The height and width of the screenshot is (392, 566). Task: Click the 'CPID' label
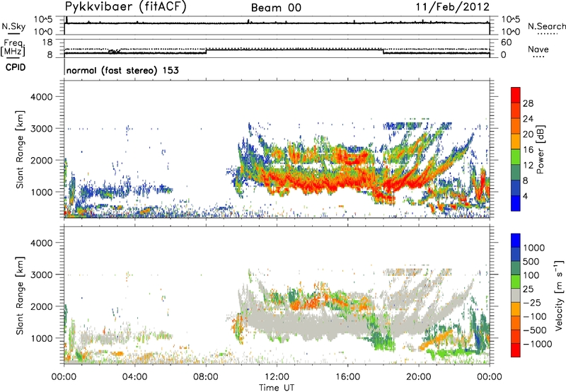click(x=16, y=67)
